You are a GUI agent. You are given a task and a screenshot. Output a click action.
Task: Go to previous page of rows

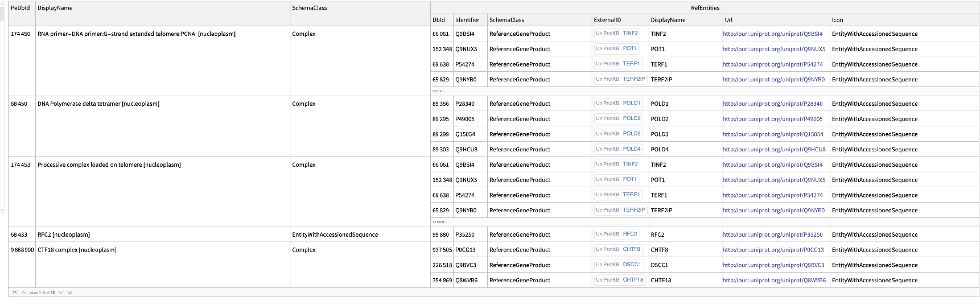tap(23, 292)
